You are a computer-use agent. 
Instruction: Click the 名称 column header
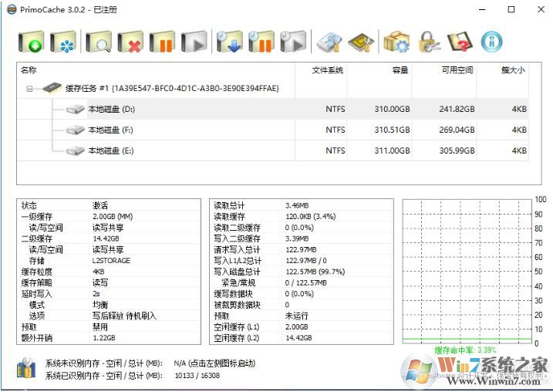pyautogui.click(x=156, y=70)
